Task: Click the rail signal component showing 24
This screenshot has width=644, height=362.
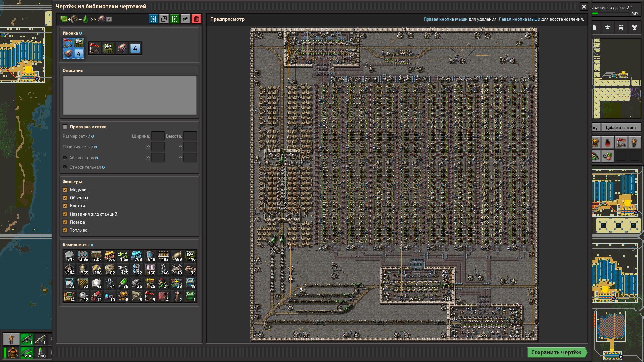Action: pyautogui.click(x=163, y=283)
